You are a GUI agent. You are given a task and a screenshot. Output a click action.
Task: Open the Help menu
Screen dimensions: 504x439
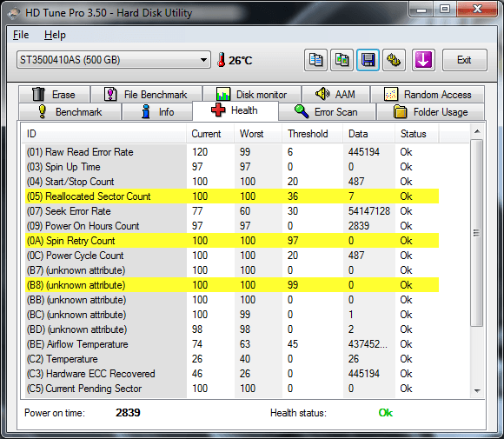click(55, 35)
